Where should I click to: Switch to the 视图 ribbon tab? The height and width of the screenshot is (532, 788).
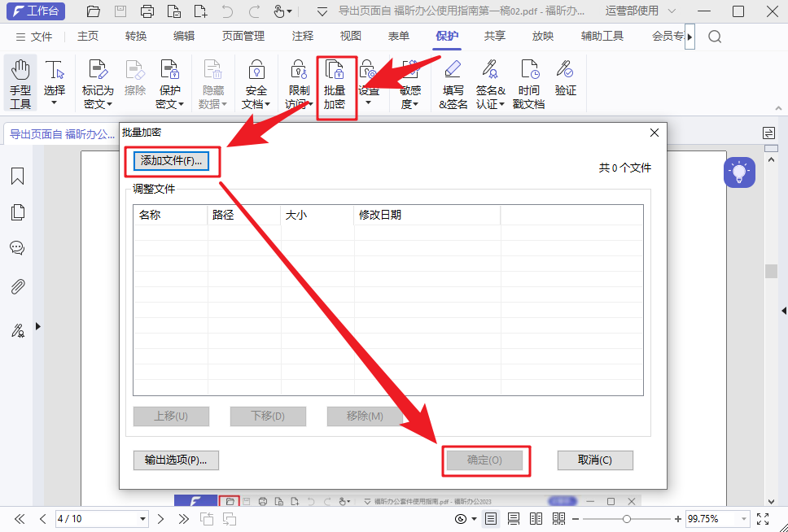pos(349,36)
